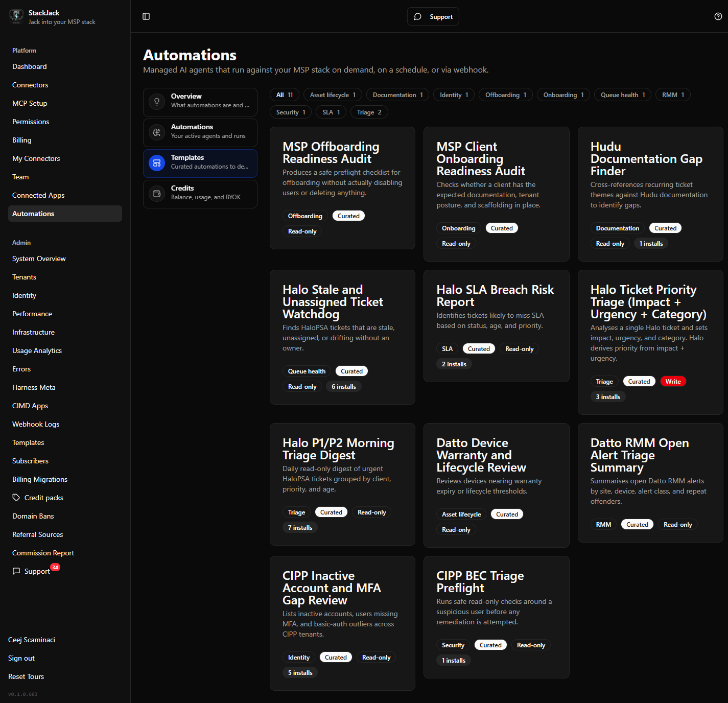Click Ceej Scaminaci user name
Viewport: 728px width, 703px height.
tap(32, 640)
